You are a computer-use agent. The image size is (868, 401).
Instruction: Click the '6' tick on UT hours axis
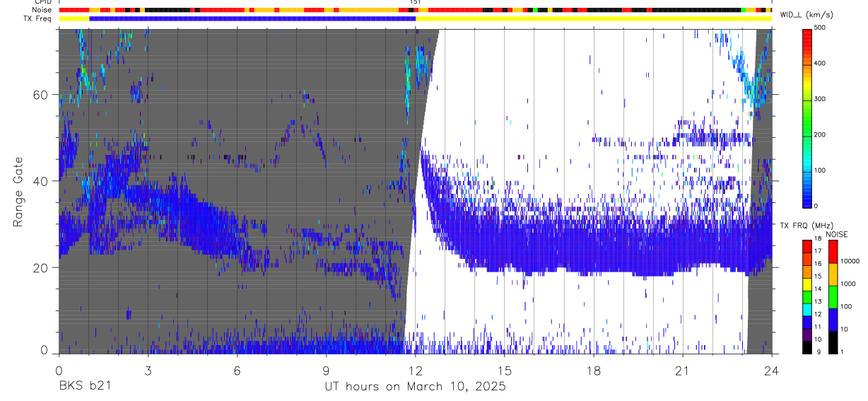click(237, 370)
